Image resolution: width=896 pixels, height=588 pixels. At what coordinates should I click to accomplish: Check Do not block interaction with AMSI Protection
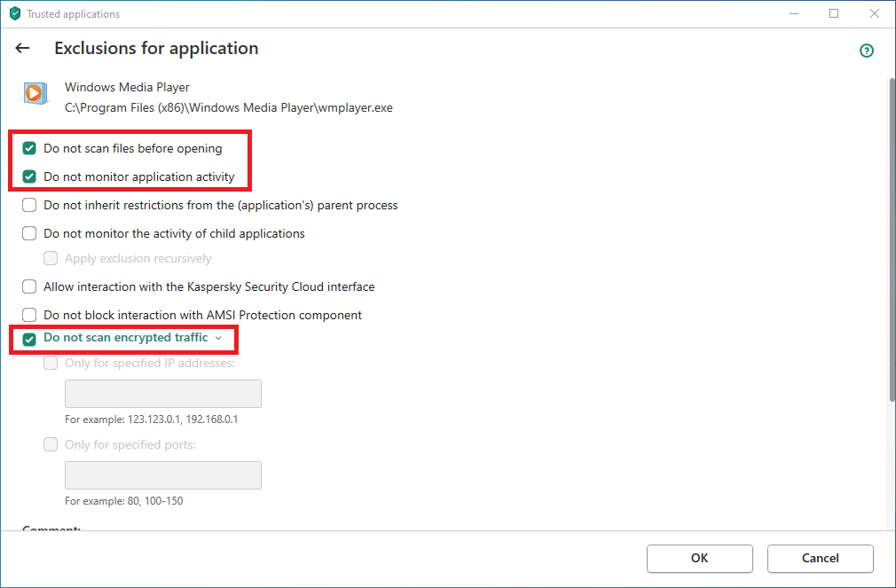tap(29, 315)
